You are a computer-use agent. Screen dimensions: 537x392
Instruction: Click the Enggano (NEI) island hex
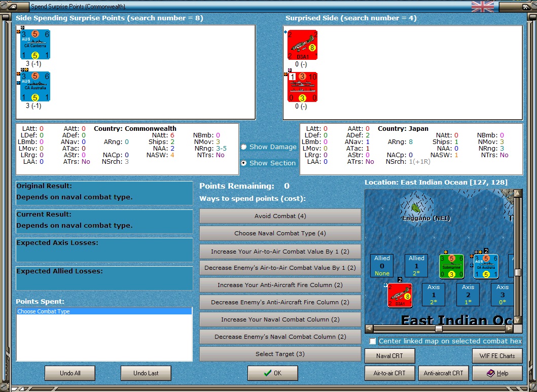pos(416,207)
